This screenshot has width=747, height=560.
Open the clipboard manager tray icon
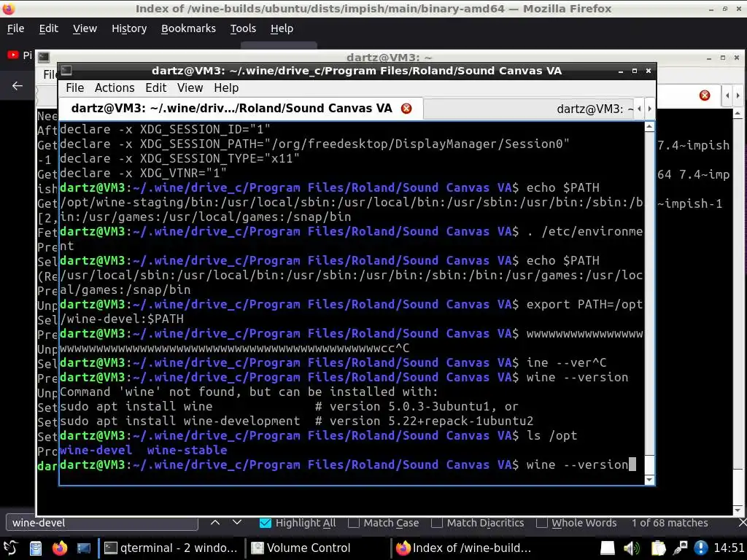tap(658, 548)
